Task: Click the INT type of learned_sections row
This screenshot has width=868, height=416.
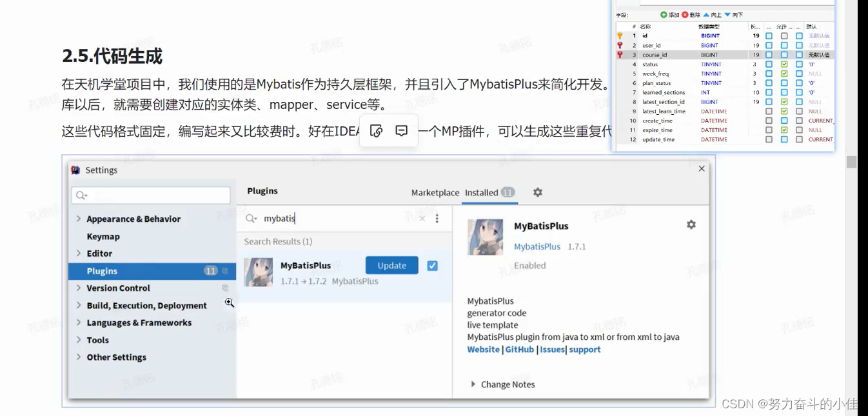Action: click(x=705, y=92)
